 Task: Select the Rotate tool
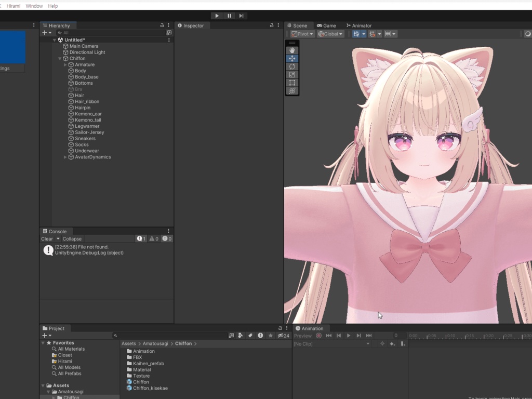tap(292, 66)
